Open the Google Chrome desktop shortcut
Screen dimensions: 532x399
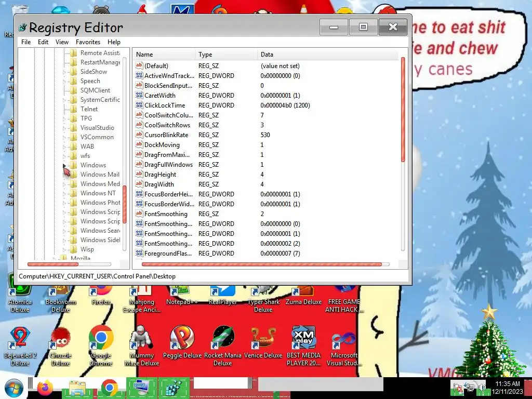pyautogui.click(x=101, y=346)
